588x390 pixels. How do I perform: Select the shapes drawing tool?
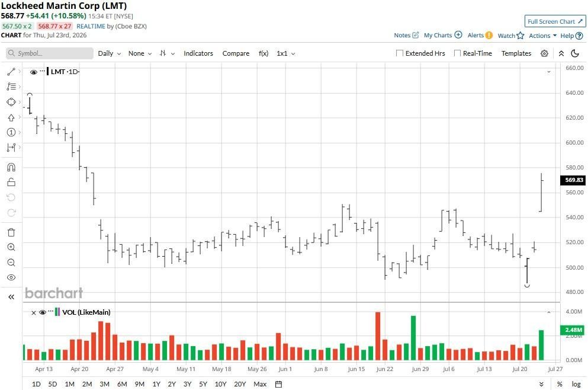tap(11, 102)
